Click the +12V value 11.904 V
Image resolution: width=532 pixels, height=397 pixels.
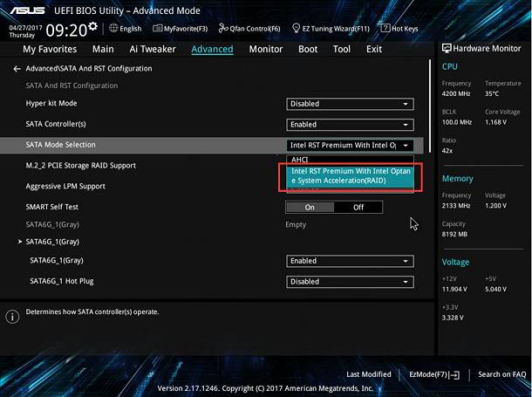(454, 289)
